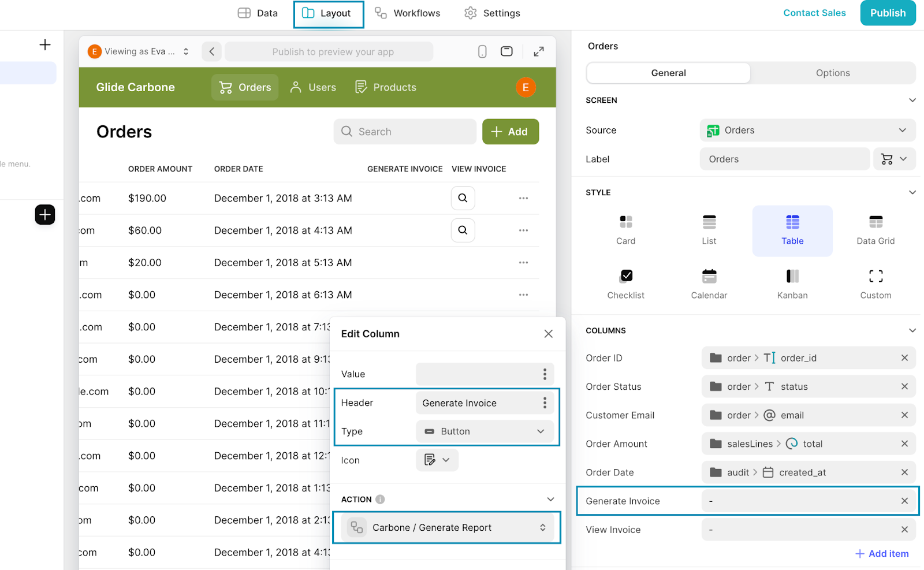
Task: Open more options for the $190.00 order
Action: point(524,198)
